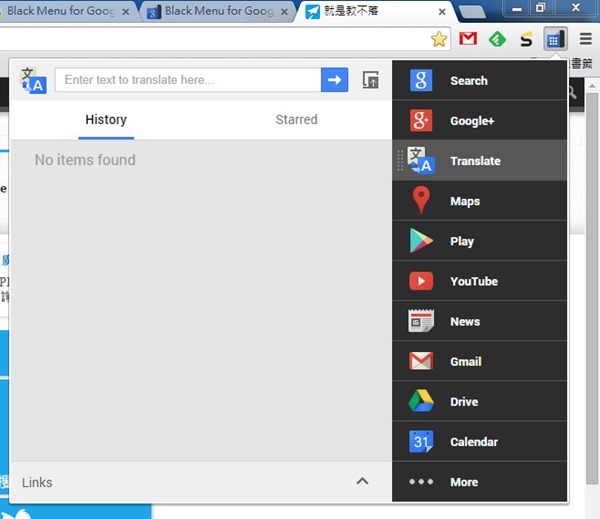600x519 pixels.
Task: Switch to the Starred tab
Action: click(297, 120)
